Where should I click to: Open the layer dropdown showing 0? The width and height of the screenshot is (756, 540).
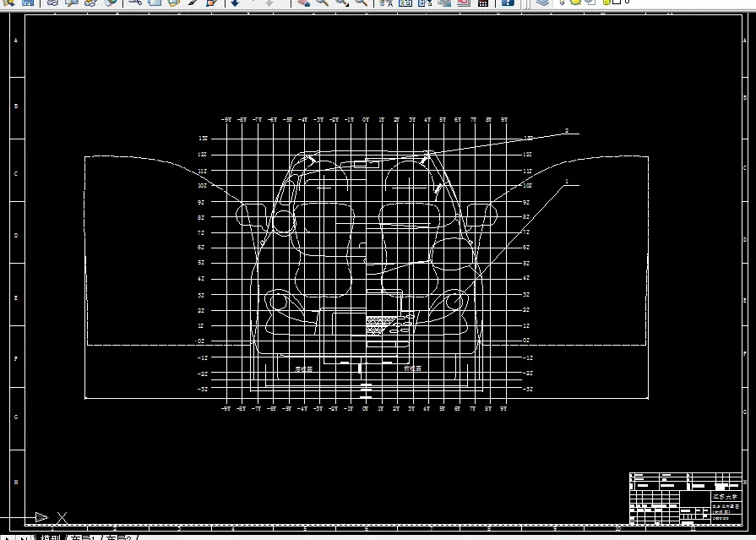[628, 2]
